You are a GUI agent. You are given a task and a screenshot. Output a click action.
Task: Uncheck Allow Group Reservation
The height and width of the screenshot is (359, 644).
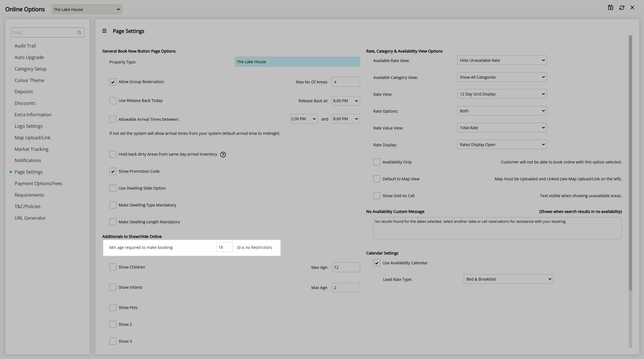point(113,82)
